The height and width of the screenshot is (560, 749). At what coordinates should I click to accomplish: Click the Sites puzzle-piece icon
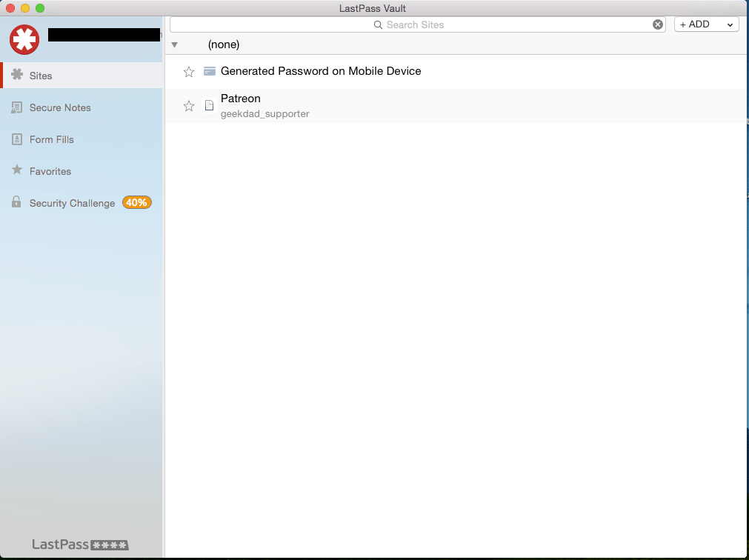(x=16, y=75)
